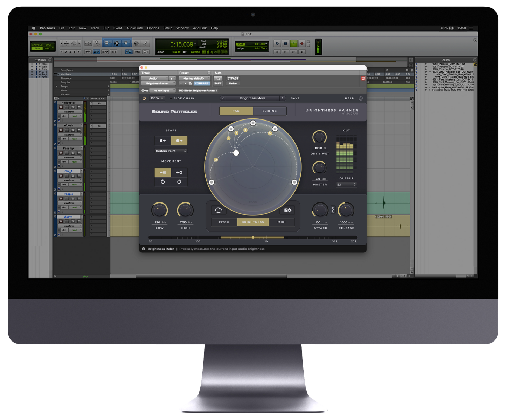Click the brightness frequency slider handle
The image size is (506, 420).
tap(253, 237)
